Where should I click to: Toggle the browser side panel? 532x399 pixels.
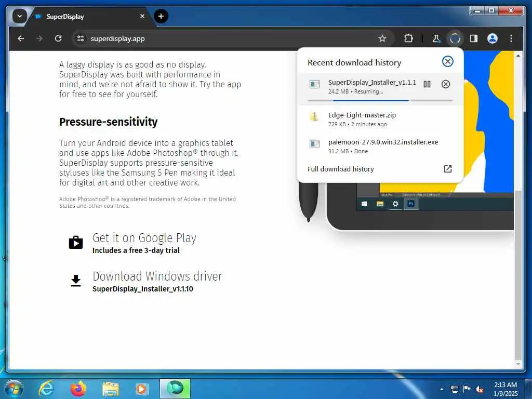(474, 38)
